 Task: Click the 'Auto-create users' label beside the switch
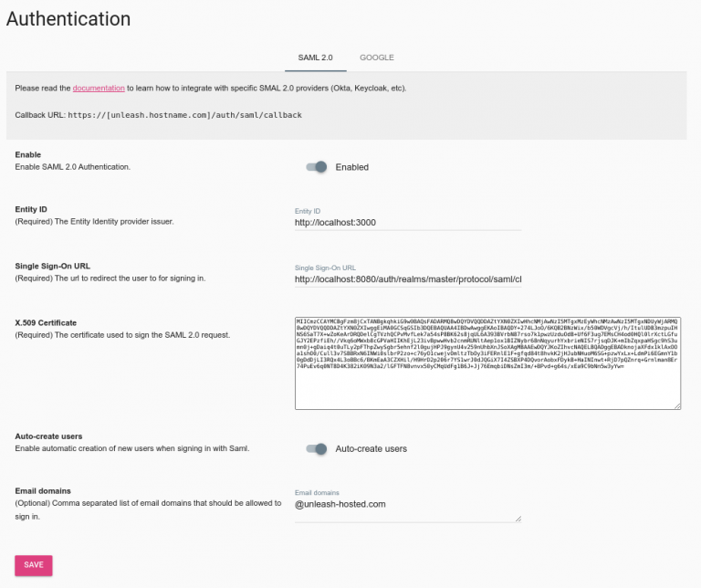coord(371,448)
